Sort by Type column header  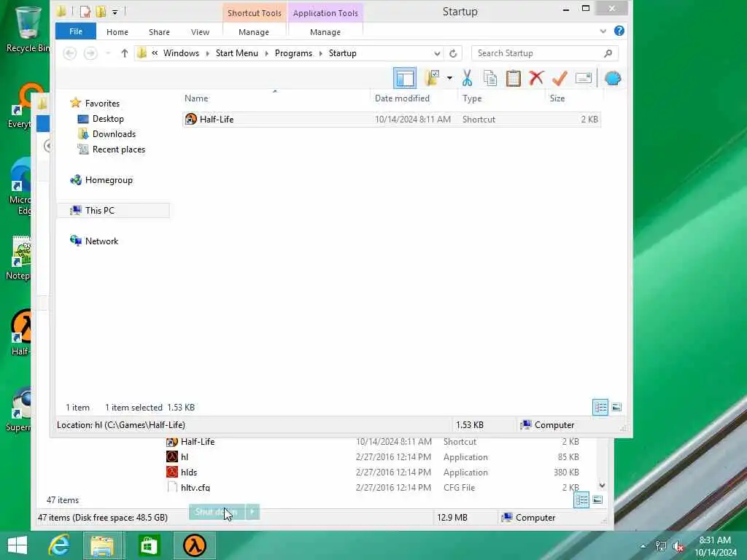(x=502, y=98)
